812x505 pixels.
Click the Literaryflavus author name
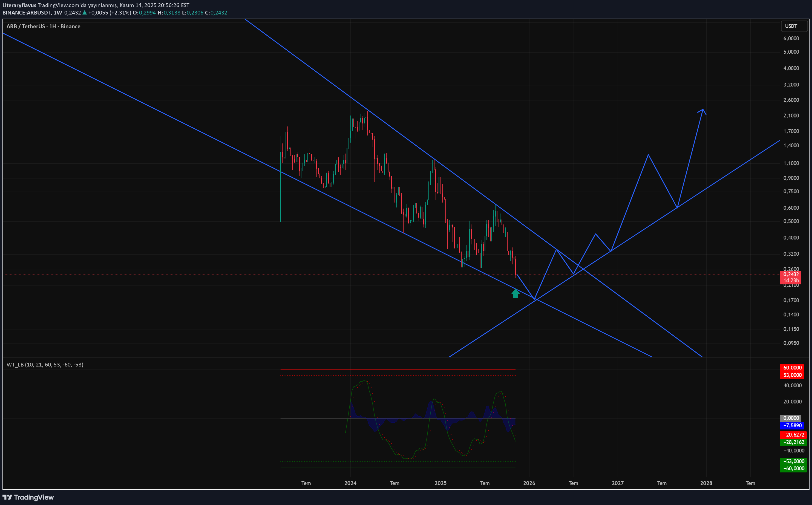[x=19, y=5]
